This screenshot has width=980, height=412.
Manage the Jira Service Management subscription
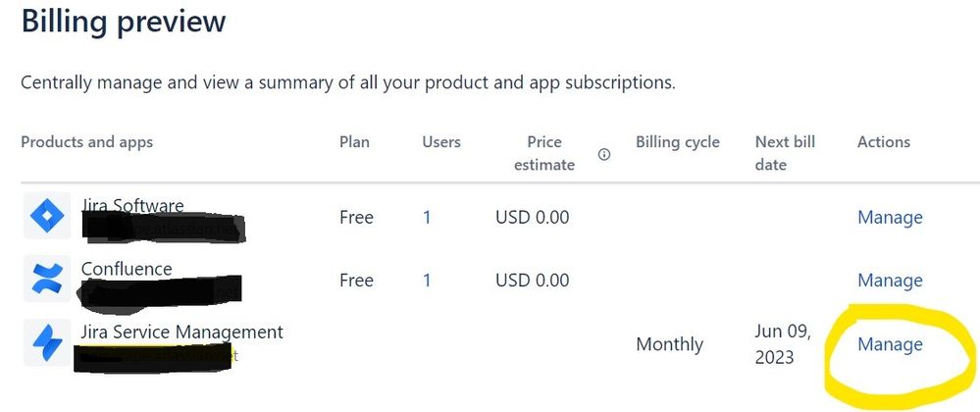890,343
